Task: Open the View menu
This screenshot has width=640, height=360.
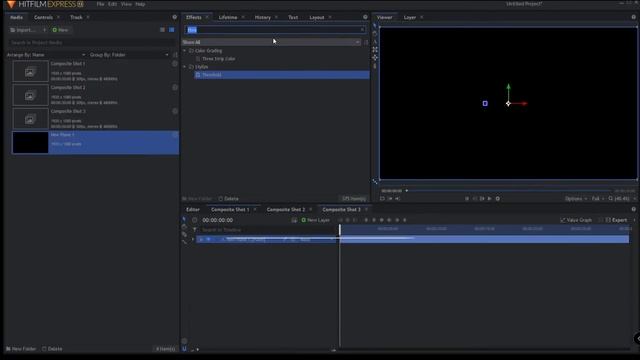Action: 126,4
